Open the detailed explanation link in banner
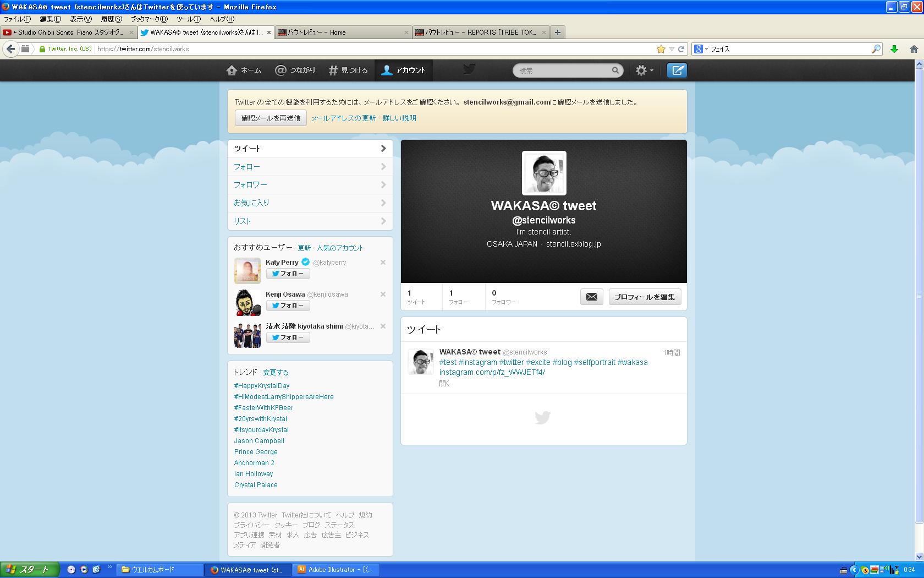This screenshot has width=924, height=578. point(399,118)
